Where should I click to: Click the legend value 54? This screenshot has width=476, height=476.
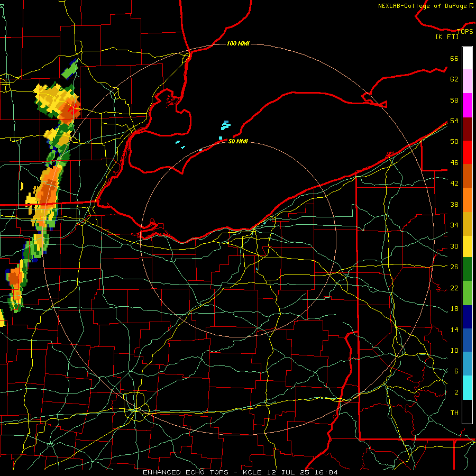tap(454, 121)
